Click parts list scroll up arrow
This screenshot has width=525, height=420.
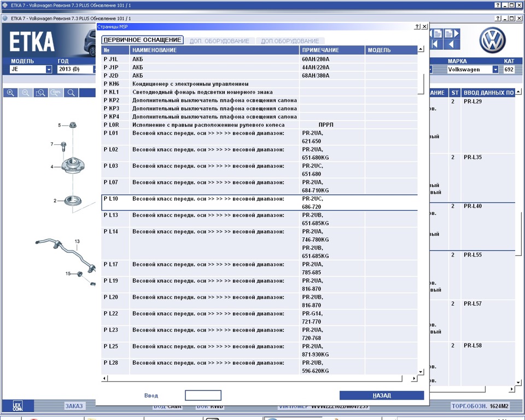click(518, 91)
